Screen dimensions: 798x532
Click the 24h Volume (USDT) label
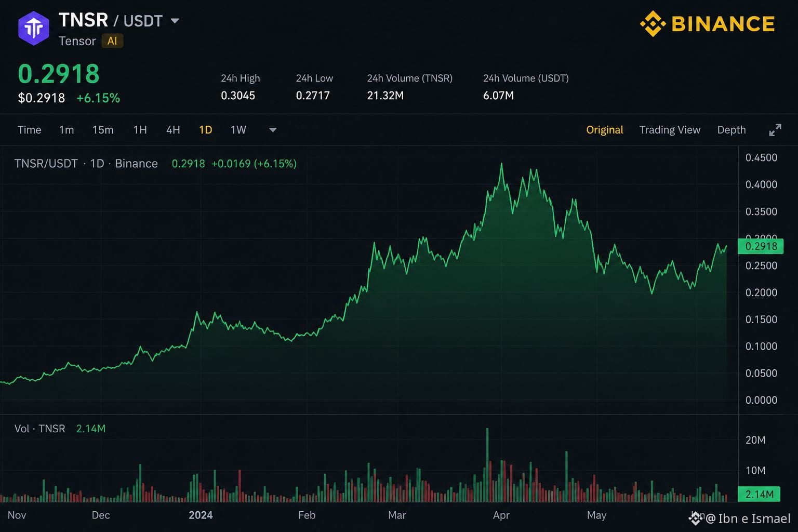click(526, 78)
